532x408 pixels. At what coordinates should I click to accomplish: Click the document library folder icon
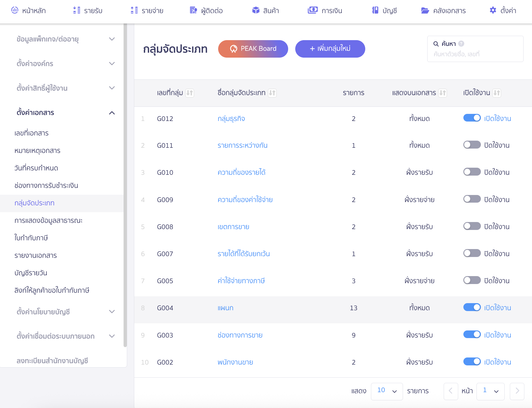pos(425,10)
